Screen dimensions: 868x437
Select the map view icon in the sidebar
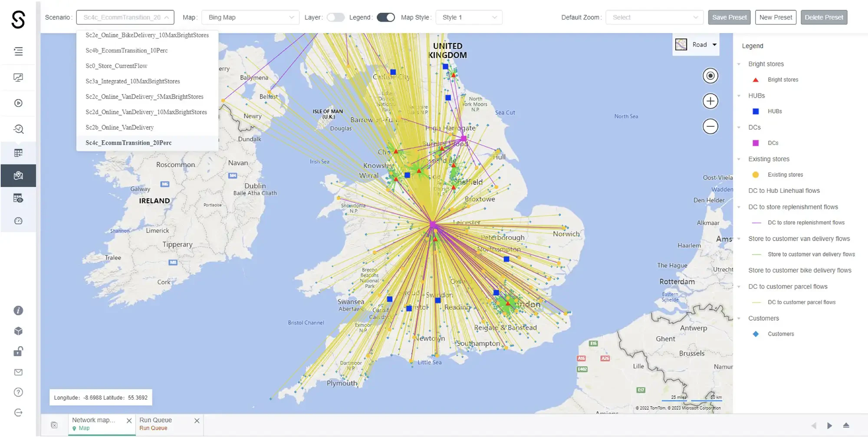click(x=18, y=175)
